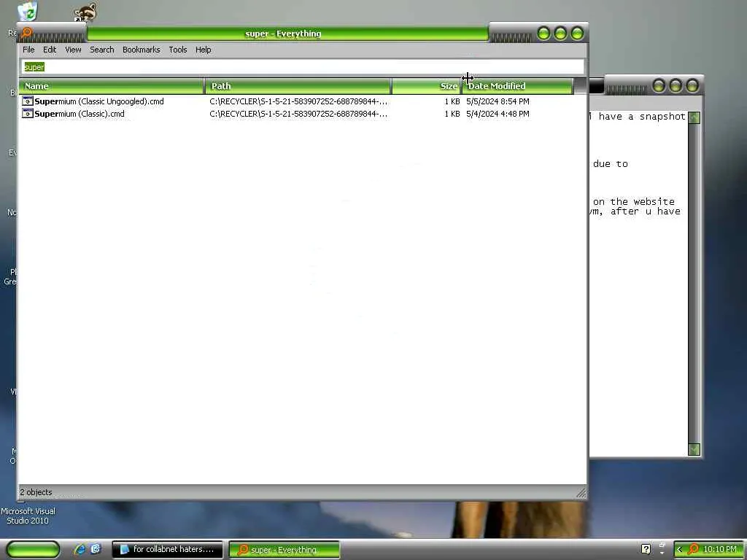Click the path cell of Supermium (Classic).cmd
Viewport: 747px width, 560px height.
pyautogui.click(x=298, y=114)
